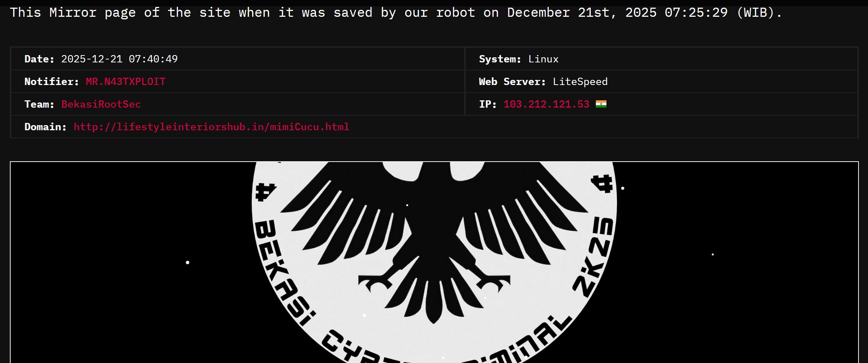The image size is (868, 363).
Task: Click the right hash symbol on the seal
Action: click(x=602, y=184)
